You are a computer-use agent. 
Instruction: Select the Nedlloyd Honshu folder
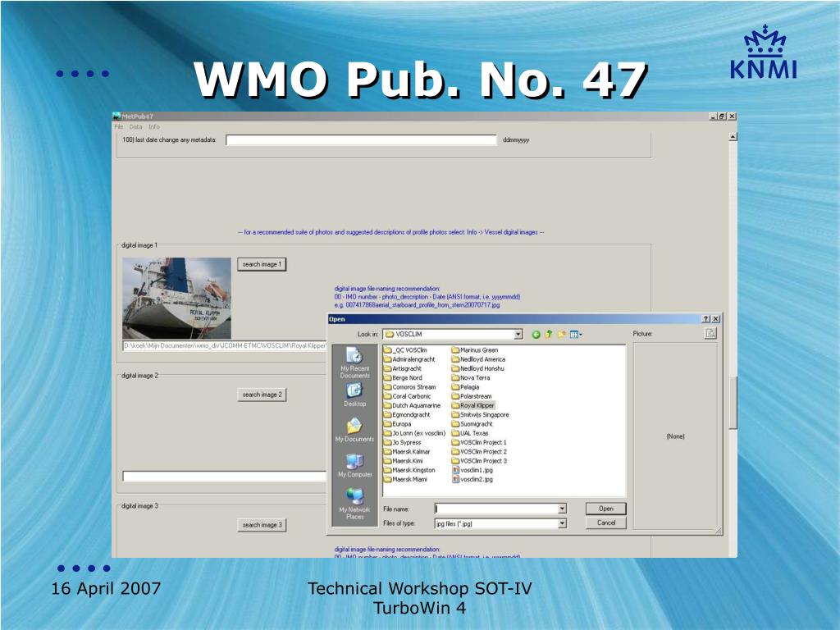(x=478, y=368)
